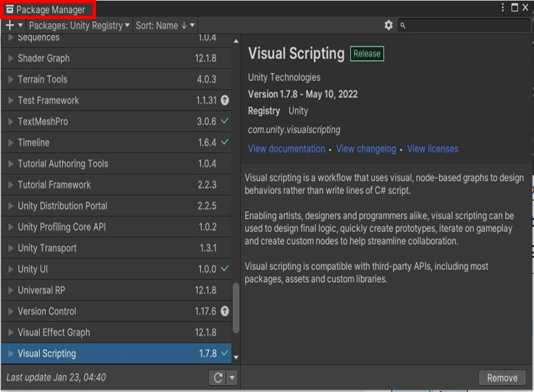Open the three-dot window options menu
Image resolution: width=534 pixels, height=392 pixels.
pos(503,7)
